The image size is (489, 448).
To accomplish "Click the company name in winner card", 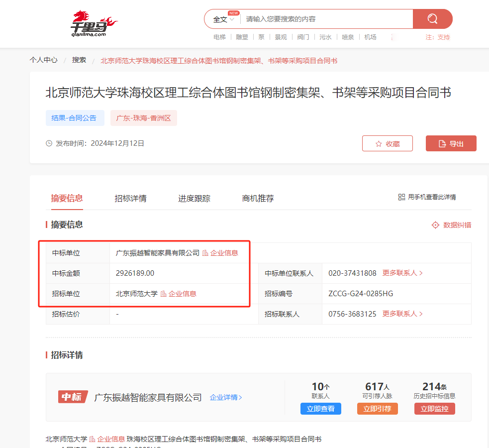I will pos(148,397).
